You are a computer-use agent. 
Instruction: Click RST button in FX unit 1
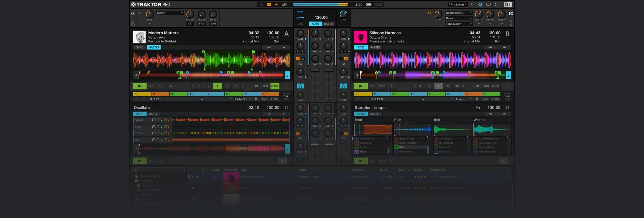[x=190, y=24]
